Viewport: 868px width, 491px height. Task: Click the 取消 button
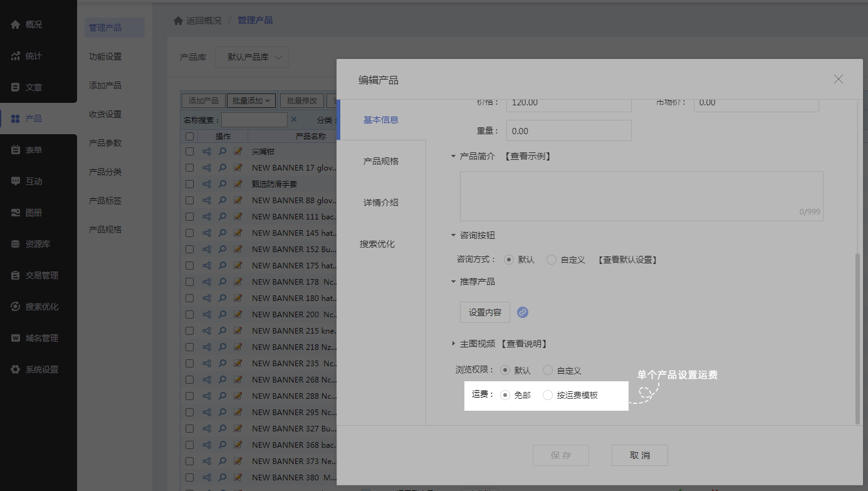(x=639, y=455)
